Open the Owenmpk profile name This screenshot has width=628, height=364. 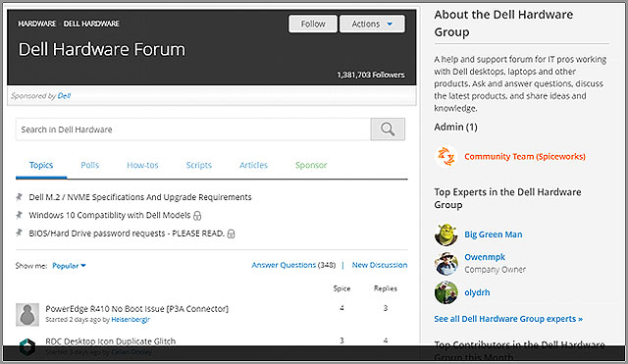(485, 257)
